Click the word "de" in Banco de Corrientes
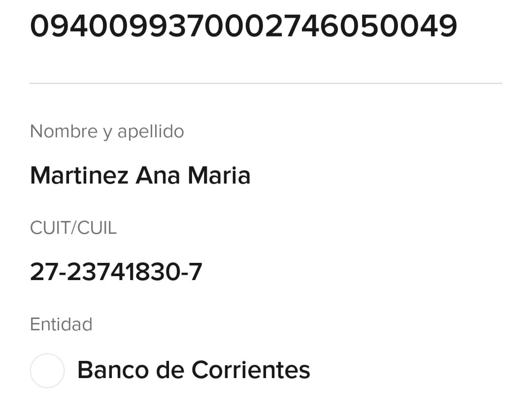Image resolution: width=532 pixels, height=414 pixels. (x=169, y=370)
